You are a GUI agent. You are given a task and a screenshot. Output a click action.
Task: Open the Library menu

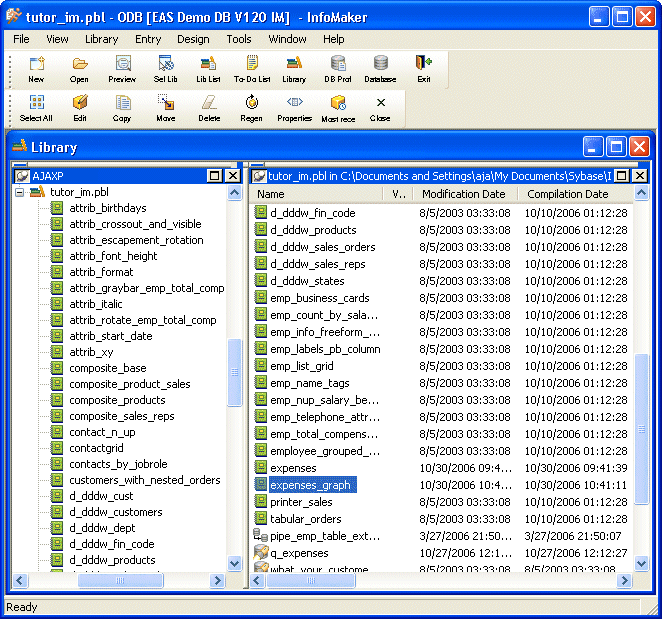pyautogui.click(x=101, y=39)
